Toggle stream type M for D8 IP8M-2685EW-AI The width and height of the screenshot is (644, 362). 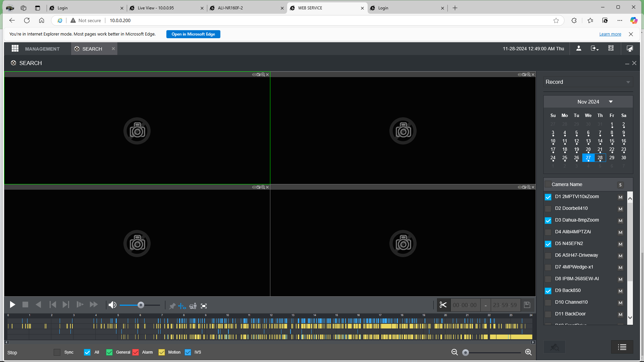click(621, 279)
